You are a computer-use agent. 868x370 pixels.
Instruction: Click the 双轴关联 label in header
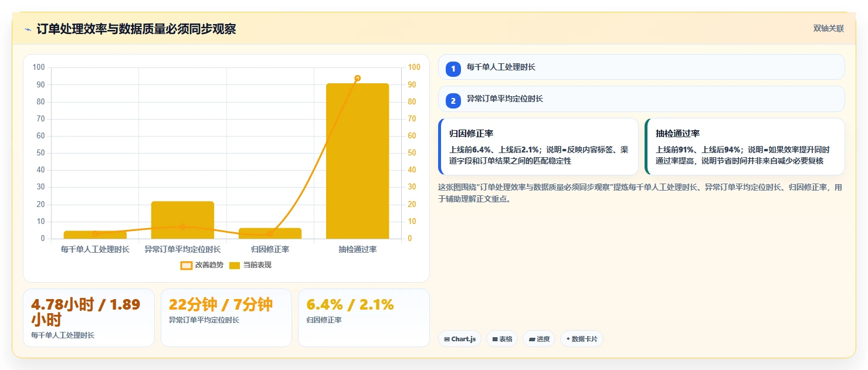tap(829, 29)
